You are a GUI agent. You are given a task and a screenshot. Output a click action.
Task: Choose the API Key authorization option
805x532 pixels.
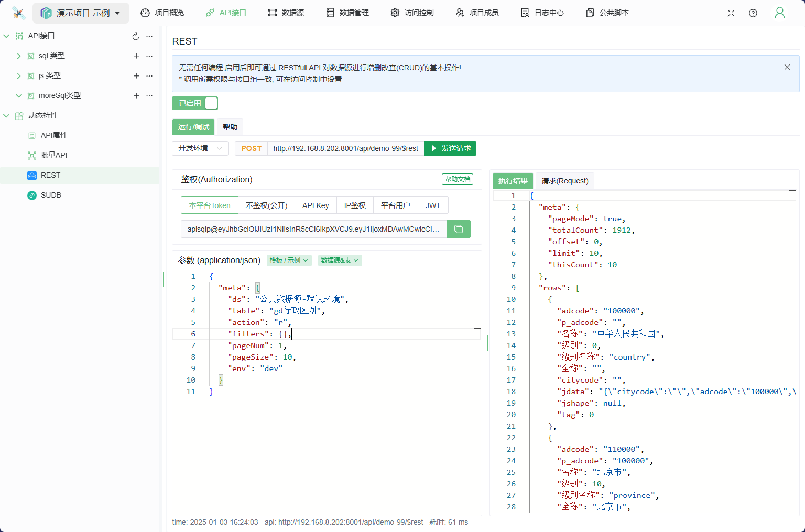tap(316, 205)
